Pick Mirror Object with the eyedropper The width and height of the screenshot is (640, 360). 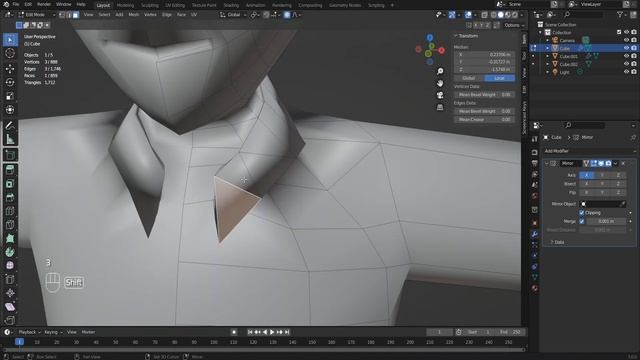(622, 204)
